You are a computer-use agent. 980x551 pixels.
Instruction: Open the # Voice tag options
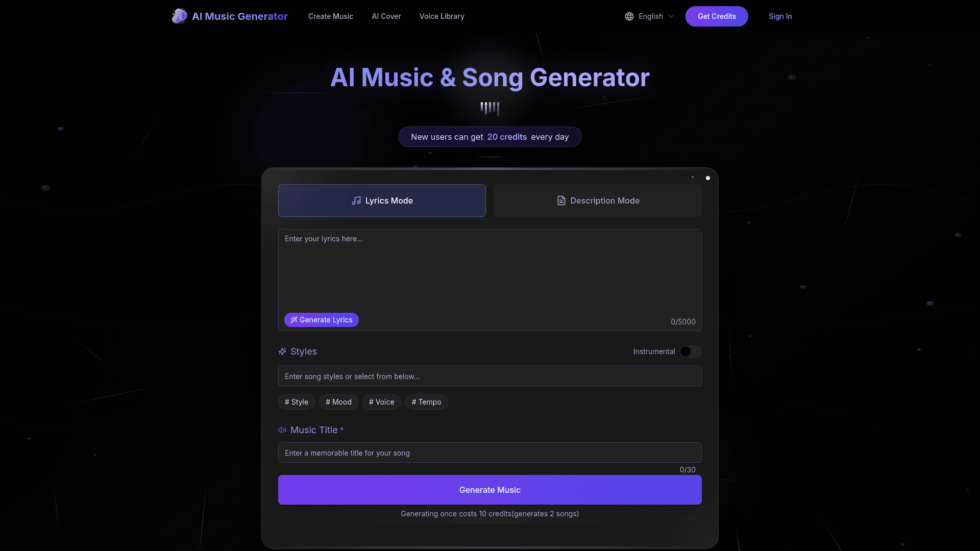382,402
